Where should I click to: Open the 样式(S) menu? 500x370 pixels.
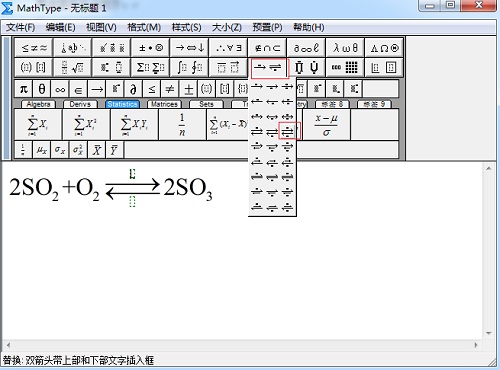pyautogui.click(x=186, y=27)
